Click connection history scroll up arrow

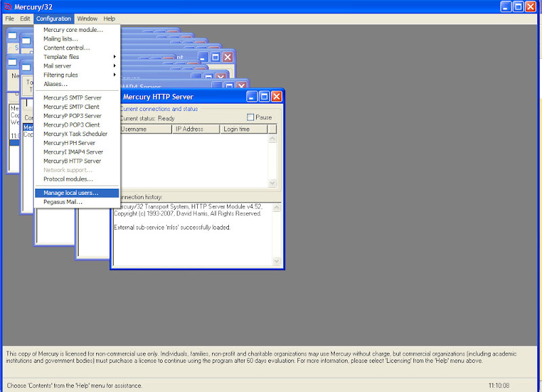(x=276, y=208)
